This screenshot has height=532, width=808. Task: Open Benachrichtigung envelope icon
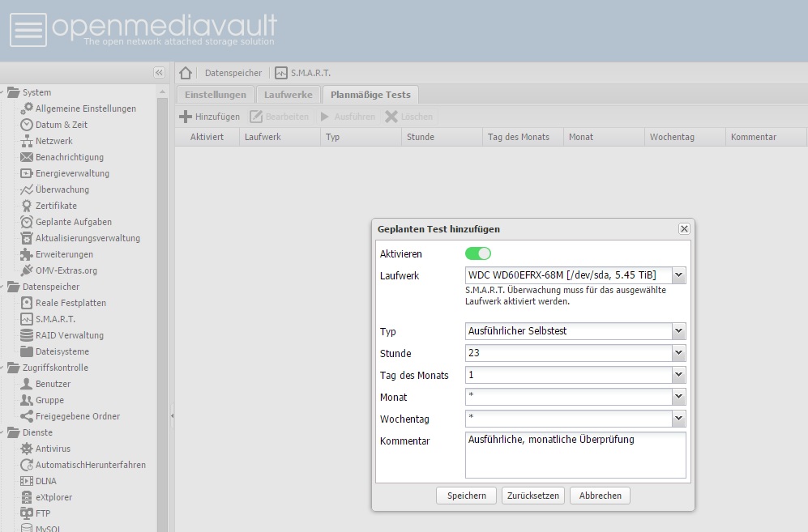(x=27, y=157)
